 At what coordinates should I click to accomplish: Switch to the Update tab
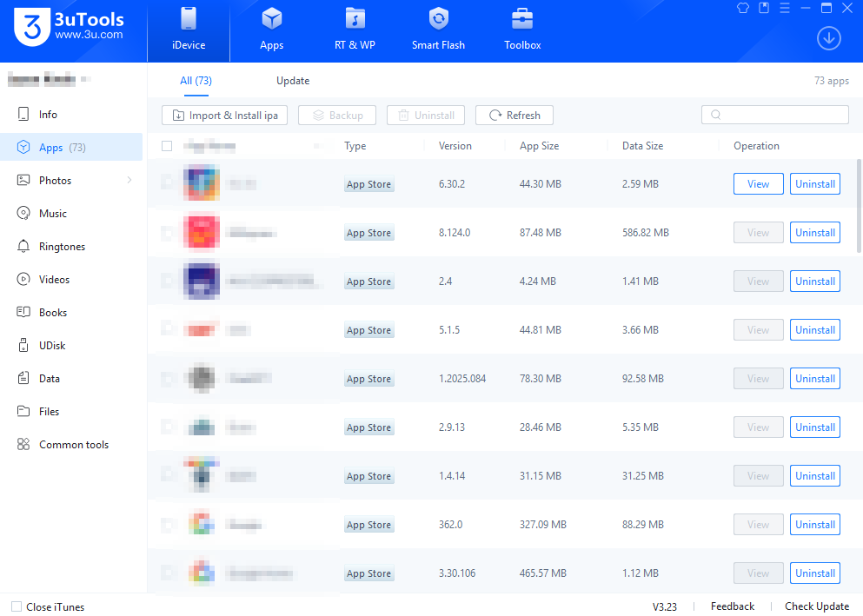292,80
